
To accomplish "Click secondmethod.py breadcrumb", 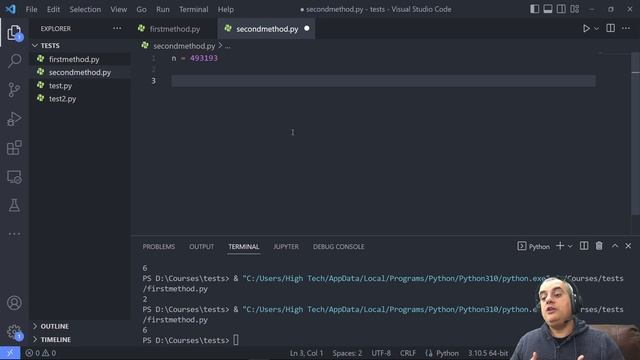I will [x=184, y=46].
